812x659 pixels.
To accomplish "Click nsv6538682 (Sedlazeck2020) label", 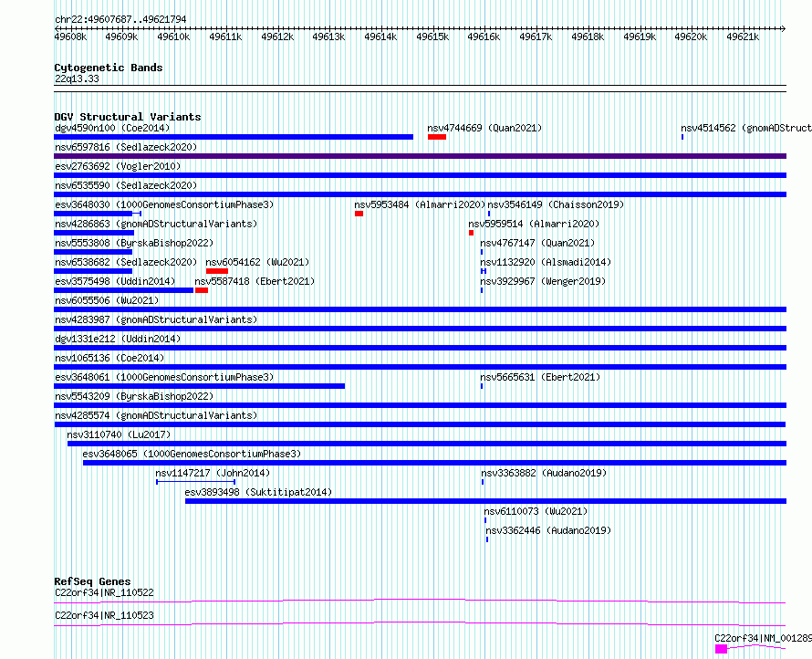I will click(126, 262).
